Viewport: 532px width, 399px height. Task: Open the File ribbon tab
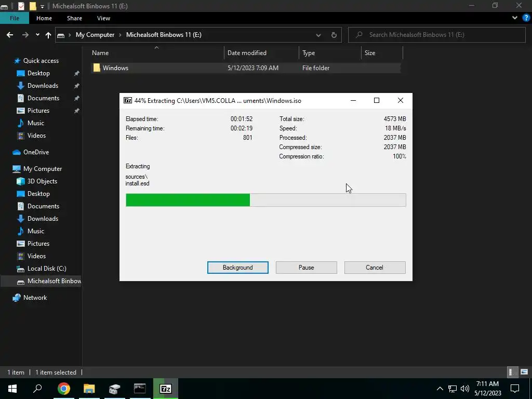[x=15, y=18]
